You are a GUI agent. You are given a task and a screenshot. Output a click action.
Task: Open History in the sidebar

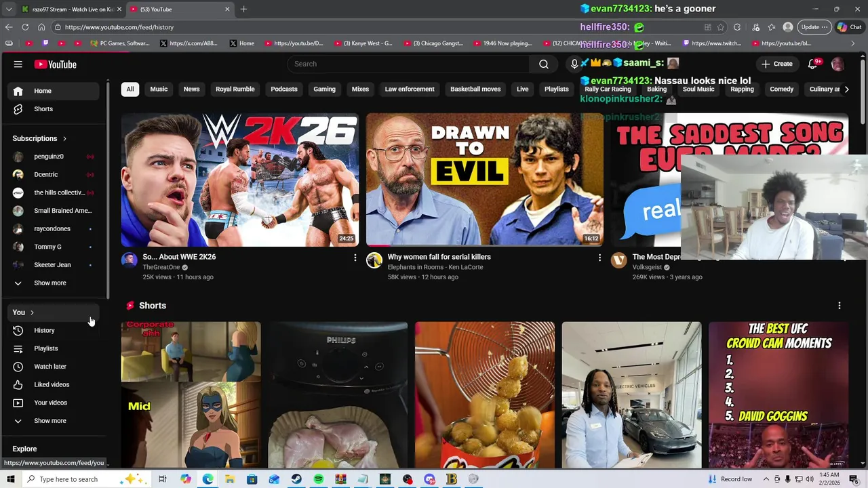(x=54, y=330)
